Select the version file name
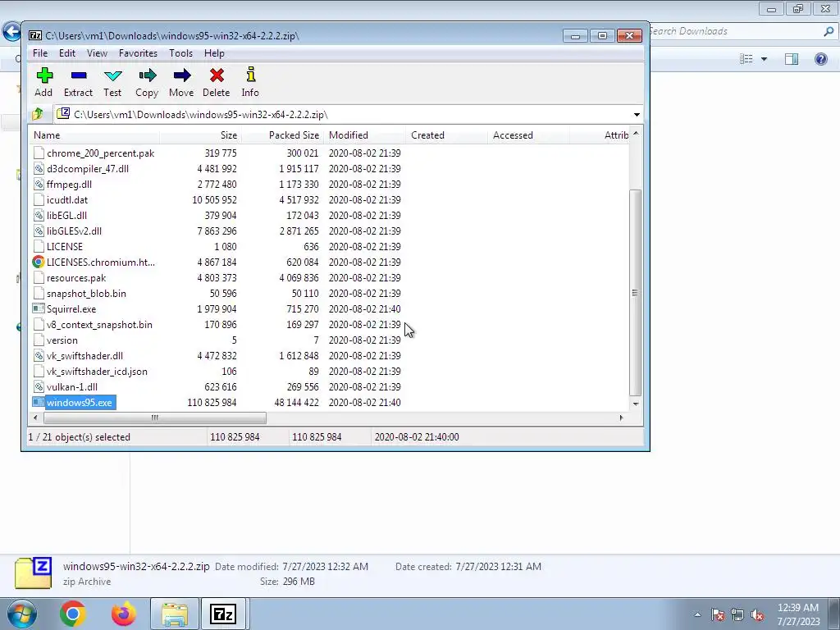 tap(62, 340)
